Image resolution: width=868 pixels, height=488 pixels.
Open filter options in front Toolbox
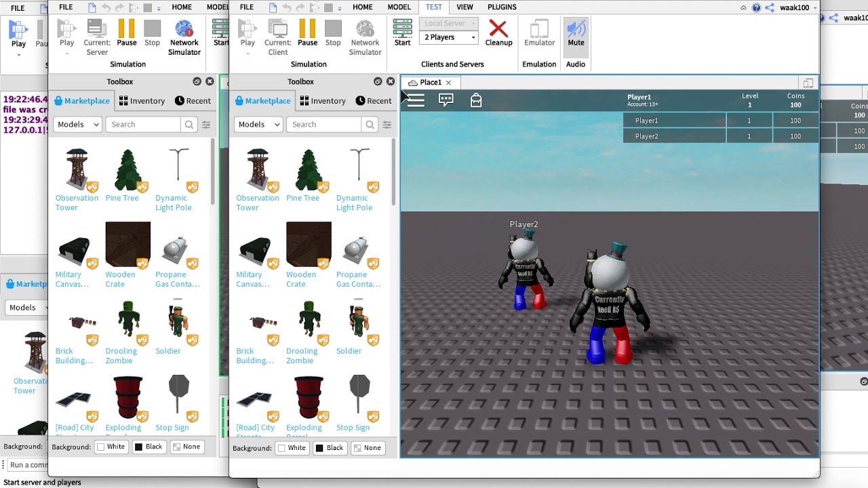point(387,125)
